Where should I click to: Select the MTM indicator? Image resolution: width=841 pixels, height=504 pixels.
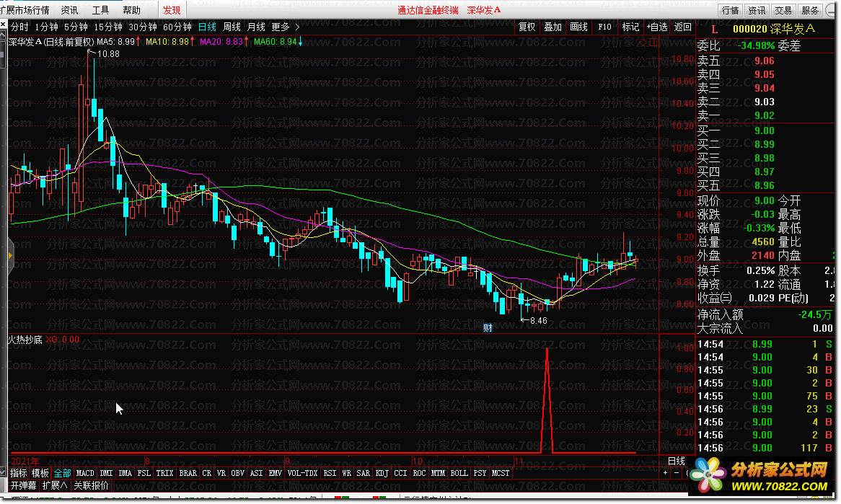pyautogui.click(x=439, y=473)
